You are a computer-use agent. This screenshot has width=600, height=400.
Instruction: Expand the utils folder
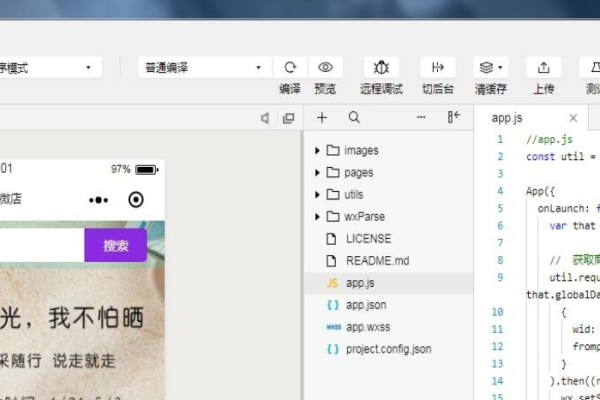(x=388, y=194)
